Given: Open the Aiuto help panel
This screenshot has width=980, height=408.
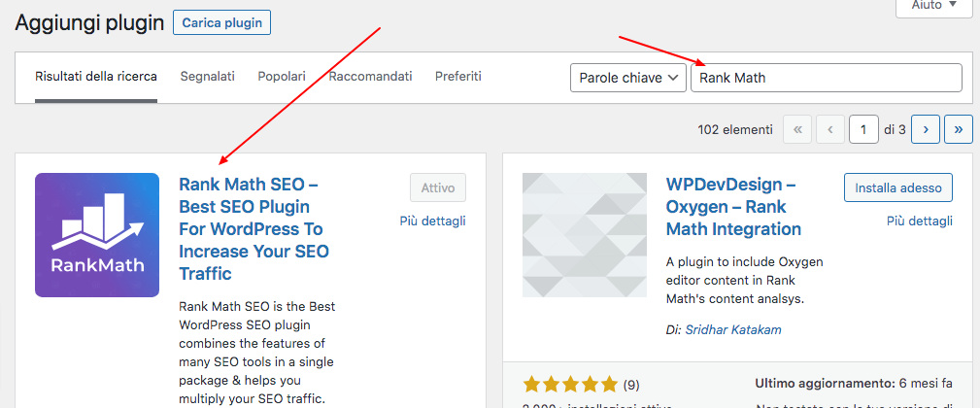Looking at the screenshot, I should (934, 6).
